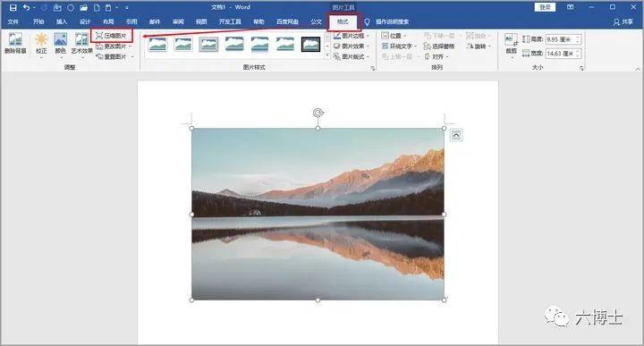Switch to 插入 insert tab

62,21
